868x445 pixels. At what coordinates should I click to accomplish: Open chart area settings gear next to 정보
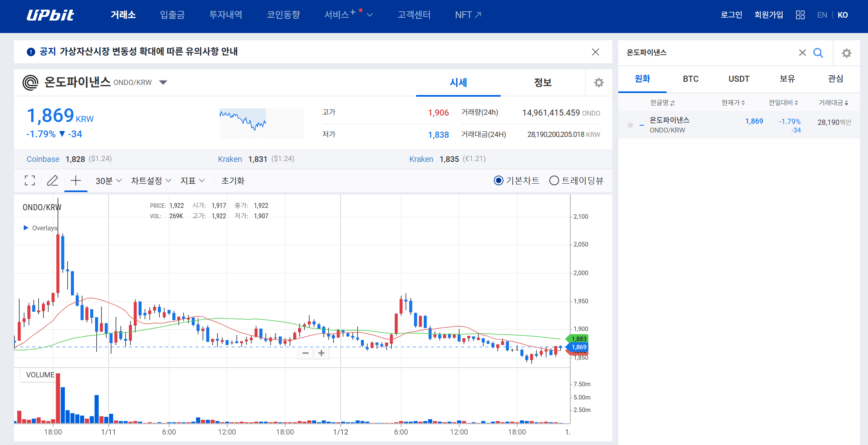coord(599,82)
